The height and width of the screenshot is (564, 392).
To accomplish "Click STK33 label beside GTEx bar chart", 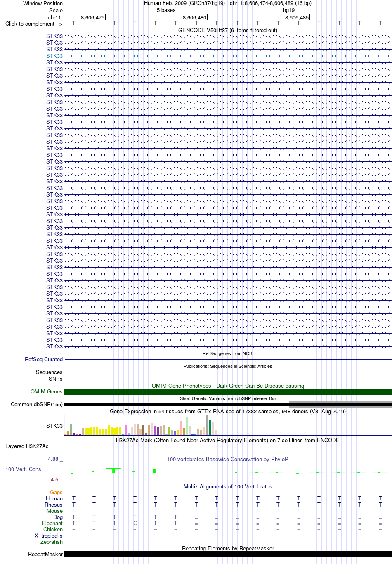I will pyautogui.click(x=54, y=426).
